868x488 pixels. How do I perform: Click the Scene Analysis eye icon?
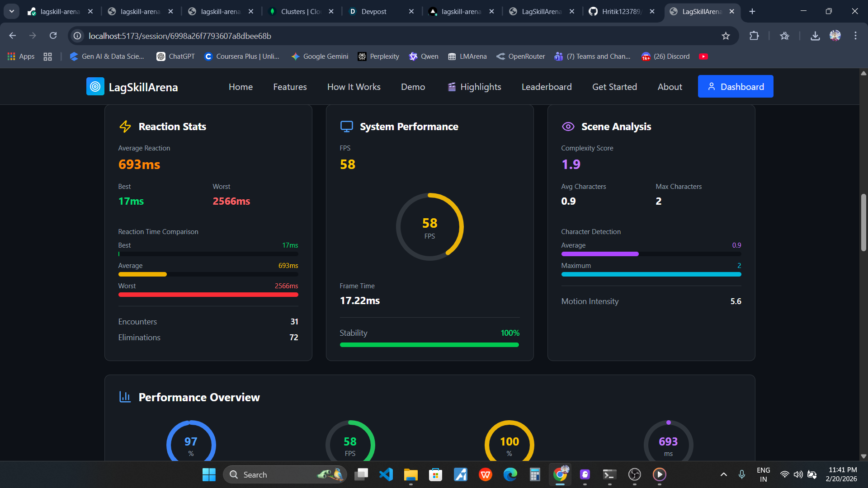point(568,127)
